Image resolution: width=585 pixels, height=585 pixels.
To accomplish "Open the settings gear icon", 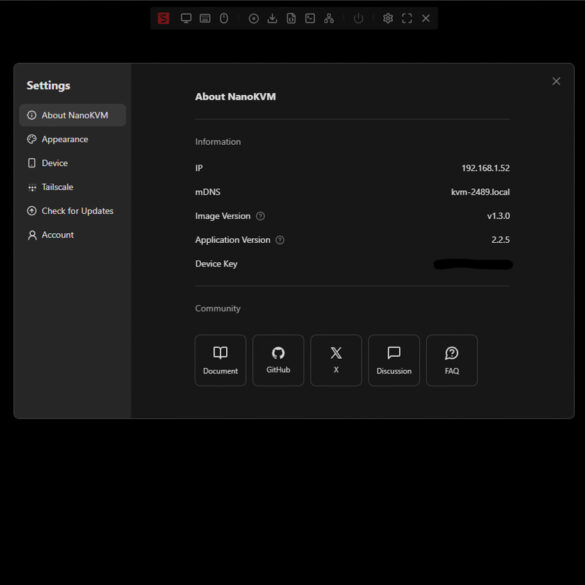I will [388, 18].
